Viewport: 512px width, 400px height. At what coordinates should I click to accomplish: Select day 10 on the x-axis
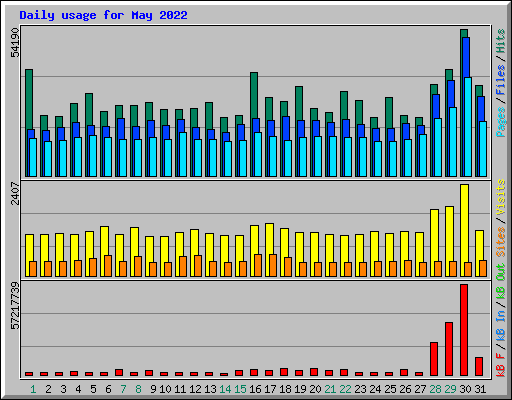[165, 389]
